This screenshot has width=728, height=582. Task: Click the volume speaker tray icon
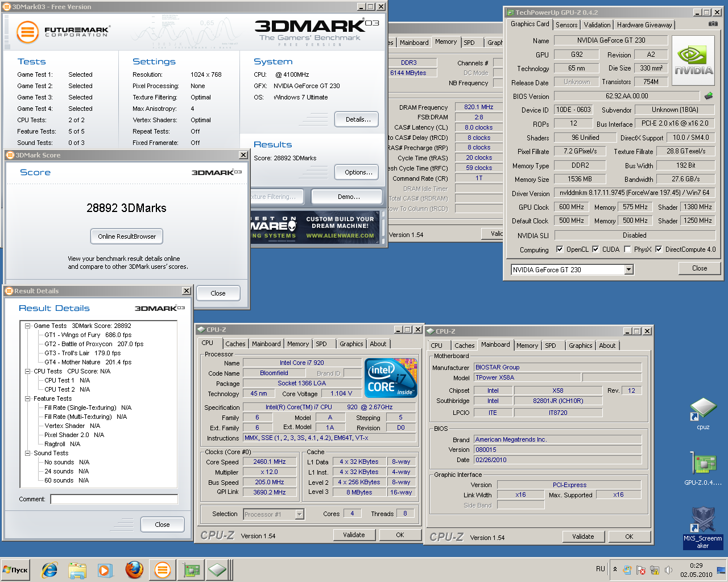(x=669, y=569)
